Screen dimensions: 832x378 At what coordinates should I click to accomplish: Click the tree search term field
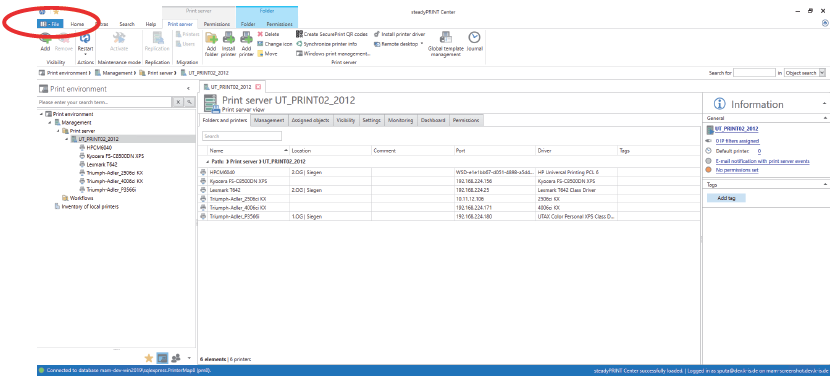tap(105, 101)
